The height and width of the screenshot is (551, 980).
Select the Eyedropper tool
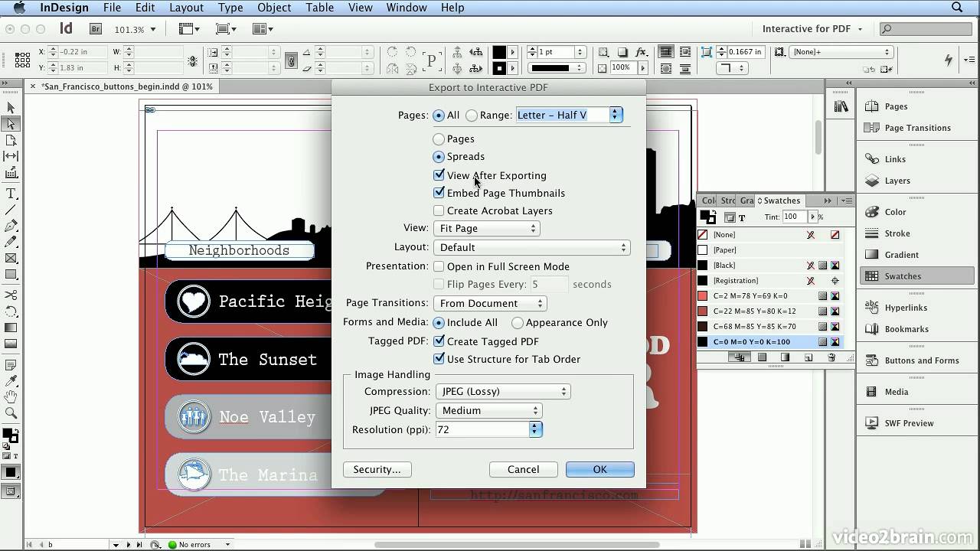pyautogui.click(x=11, y=380)
